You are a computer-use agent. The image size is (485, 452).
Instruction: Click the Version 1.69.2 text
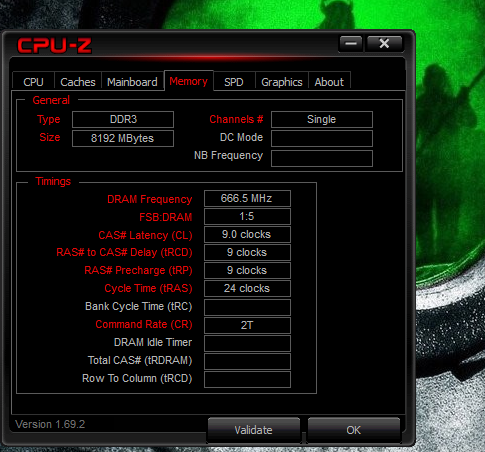click(50, 424)
